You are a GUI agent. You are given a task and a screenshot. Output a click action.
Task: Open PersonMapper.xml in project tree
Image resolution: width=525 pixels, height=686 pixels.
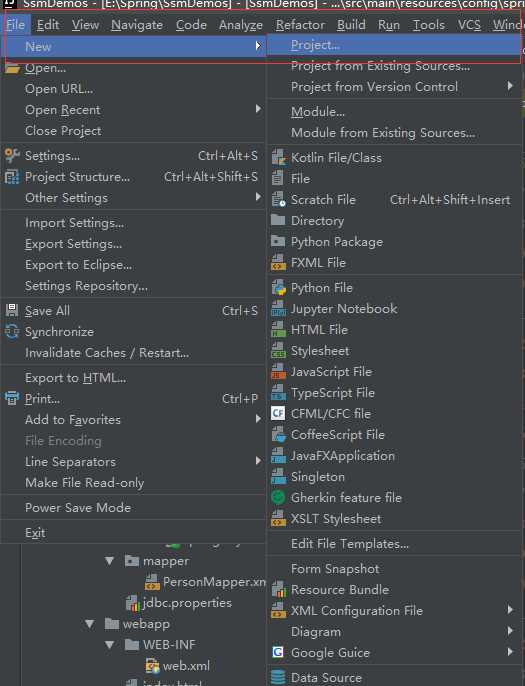(x=205, y=582)
